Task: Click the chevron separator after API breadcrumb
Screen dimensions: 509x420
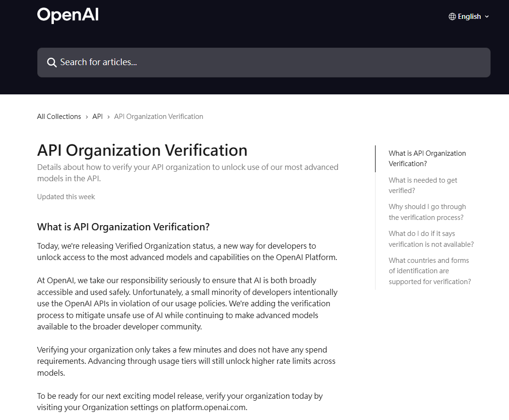Action: [x=109, y=117]
